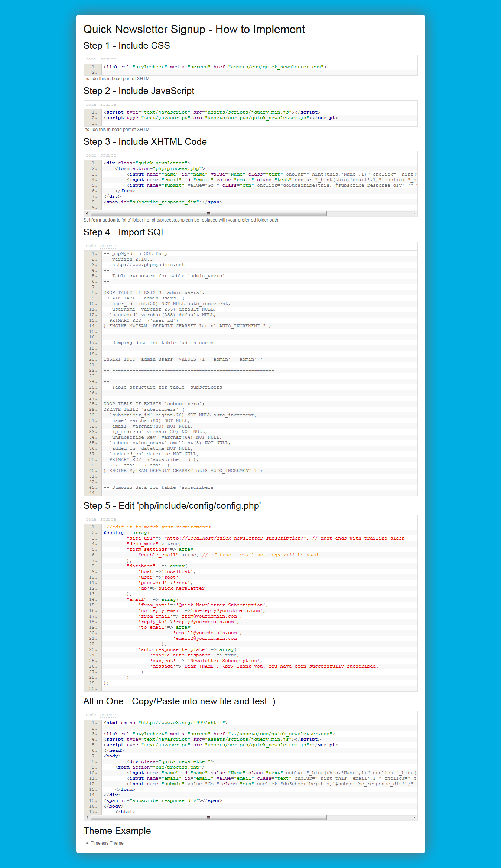
Task: Click 'source' tab of the config.php block
Action: pos(108,520)
